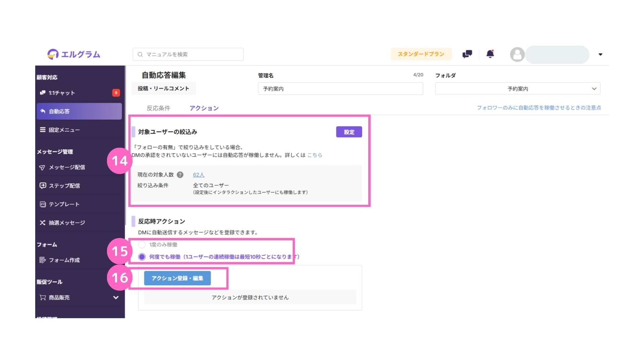The image size is (644, 362).
Task: Open テンプレート menu item
Action: (x=79, y=204)
